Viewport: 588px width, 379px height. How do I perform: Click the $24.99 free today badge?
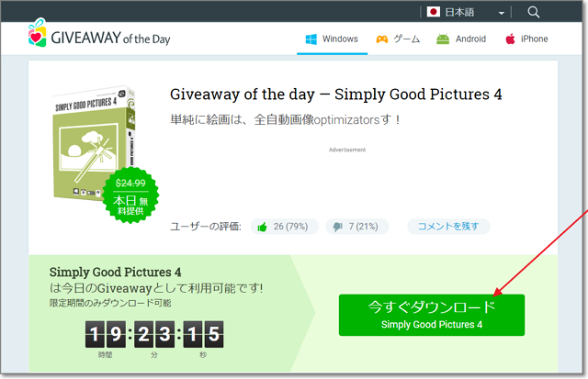coord(130,195)
